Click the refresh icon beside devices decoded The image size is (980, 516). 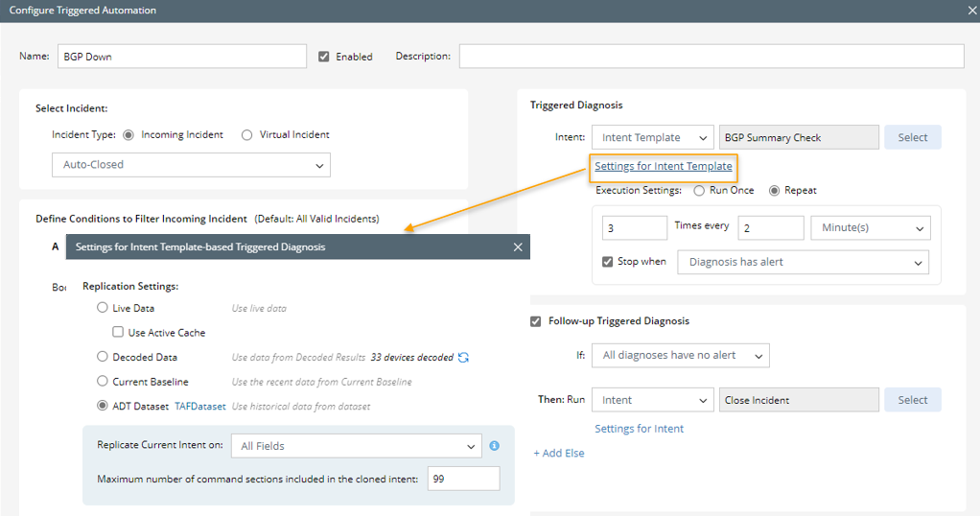tap(464, 358)
